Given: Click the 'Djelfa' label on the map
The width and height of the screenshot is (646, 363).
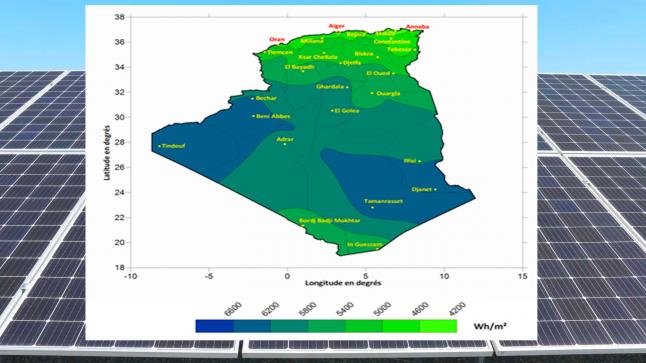Looking at the screenshot, I should coord(352,63).
